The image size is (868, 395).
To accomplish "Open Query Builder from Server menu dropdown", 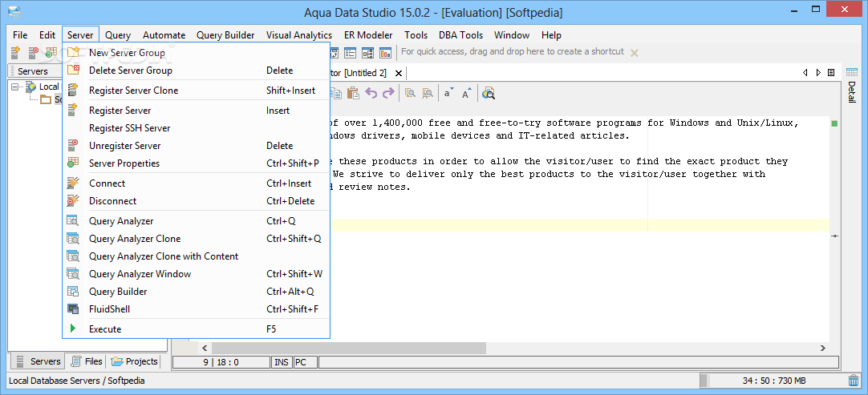I will tap(197, 292).
